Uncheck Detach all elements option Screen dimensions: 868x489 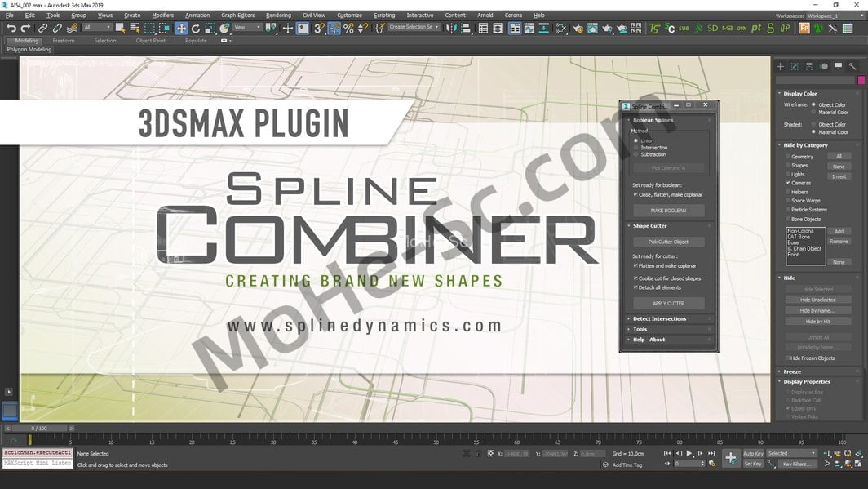pyautogui.click(x=636, y=287)
